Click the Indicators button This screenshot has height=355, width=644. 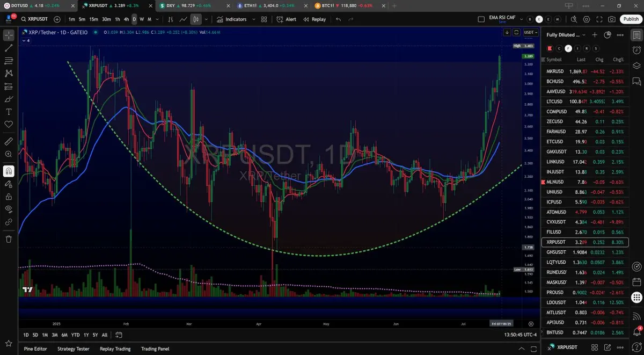[x=232, y=19]
